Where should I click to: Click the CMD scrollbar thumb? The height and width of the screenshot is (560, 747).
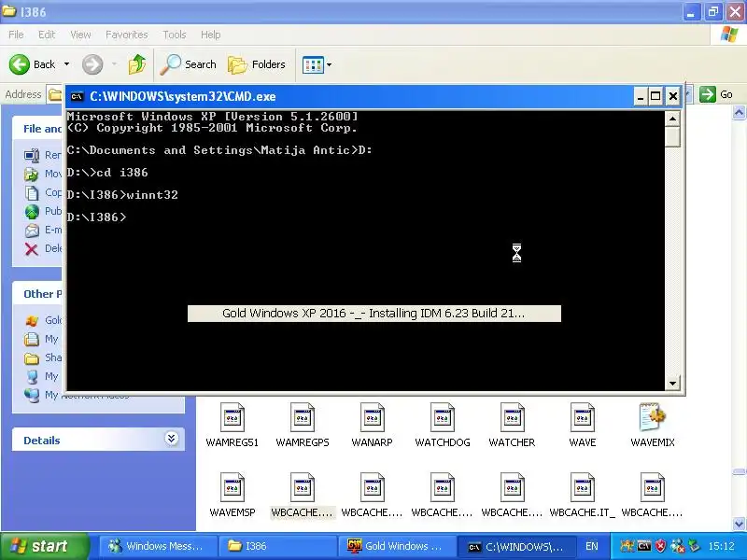(672, 136)
